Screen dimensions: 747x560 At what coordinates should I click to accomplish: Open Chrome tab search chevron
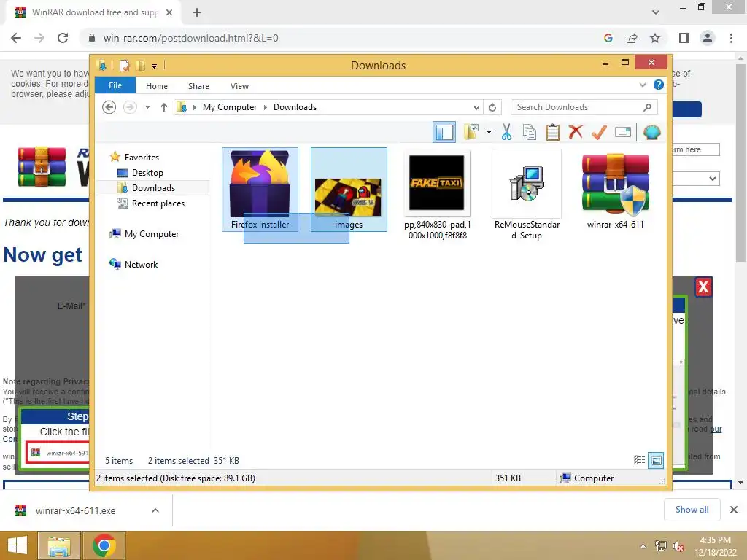pos(656,12)
